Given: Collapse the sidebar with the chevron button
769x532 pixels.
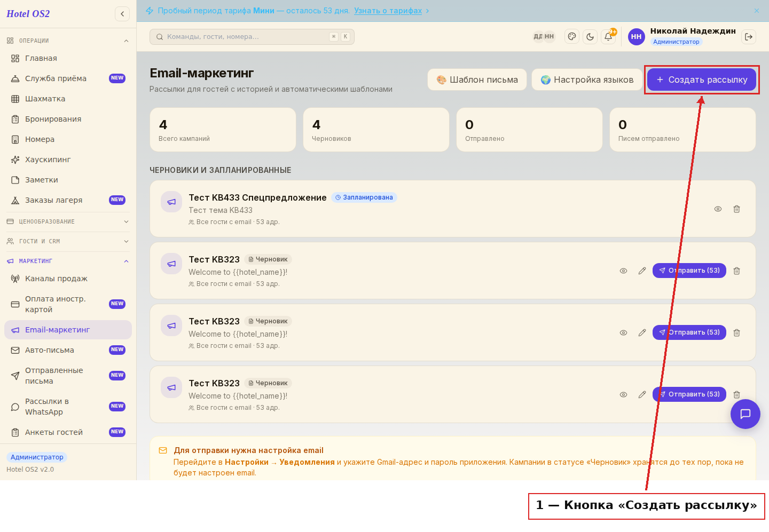Looking at the screenshot, I should coord(122,14).
